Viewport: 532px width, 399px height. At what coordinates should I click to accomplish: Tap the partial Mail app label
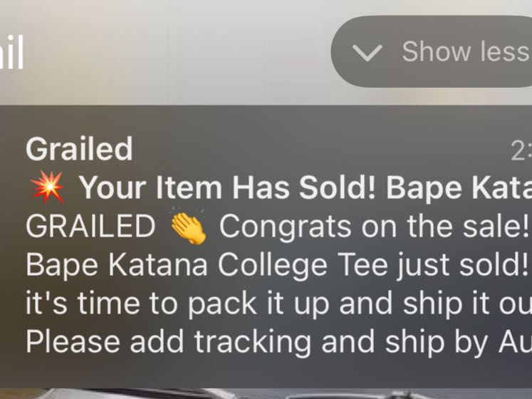click(x=12, y=53)
